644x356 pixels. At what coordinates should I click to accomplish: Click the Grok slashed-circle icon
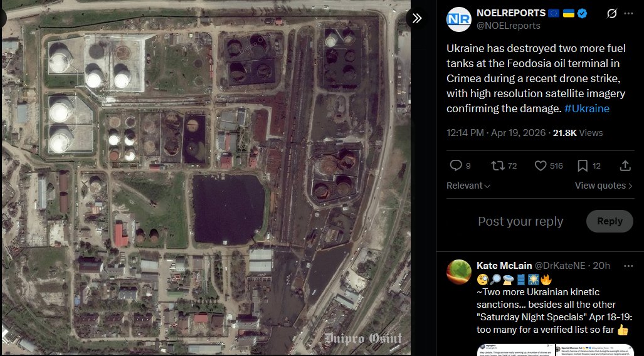[611, 14]
